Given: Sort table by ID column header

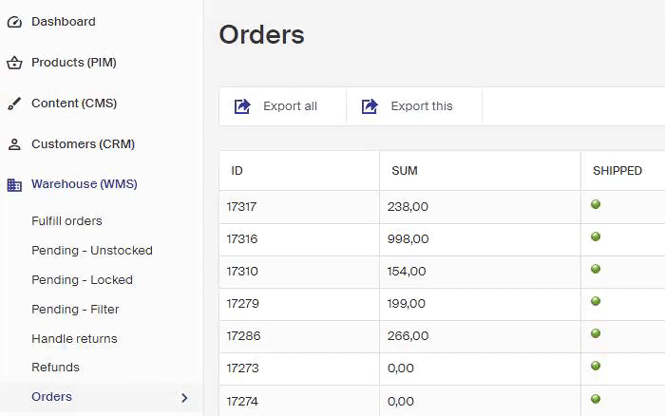Looking at the screenshot, I should tap(237, 171).
